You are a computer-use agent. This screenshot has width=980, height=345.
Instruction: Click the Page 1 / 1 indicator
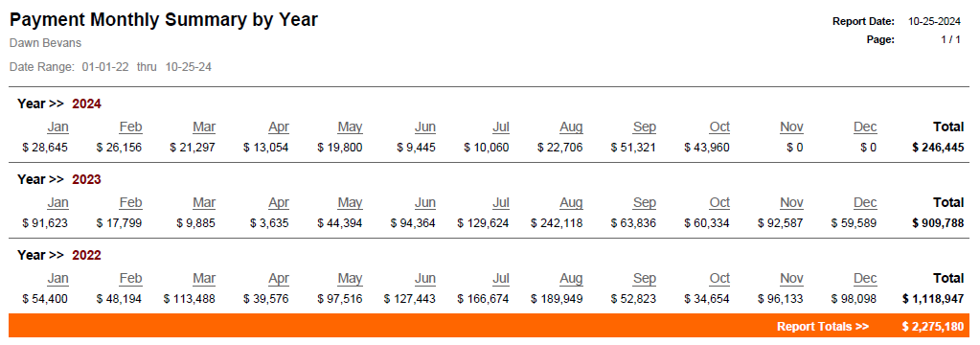(x=950, y=39)
